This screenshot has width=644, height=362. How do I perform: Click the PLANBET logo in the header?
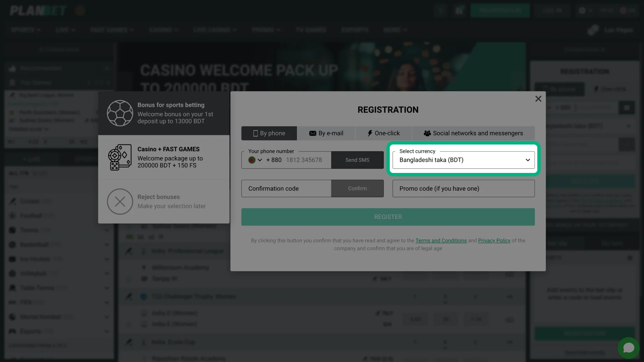[38, 11]
